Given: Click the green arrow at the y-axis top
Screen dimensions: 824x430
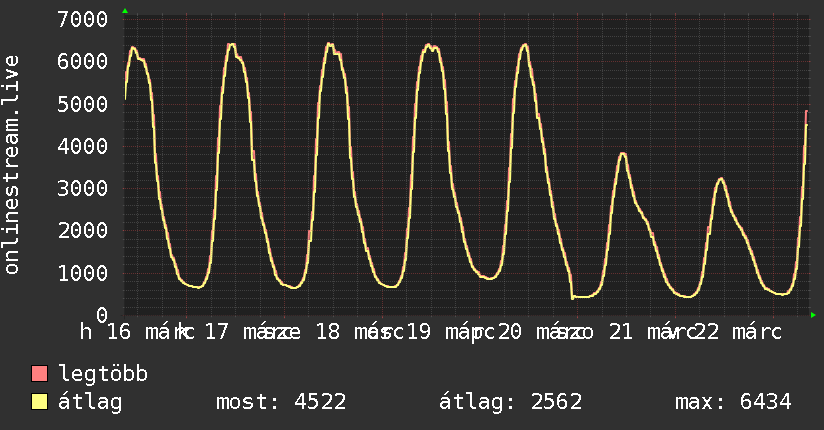Looking at the screenshot, I should coord(125,11).
